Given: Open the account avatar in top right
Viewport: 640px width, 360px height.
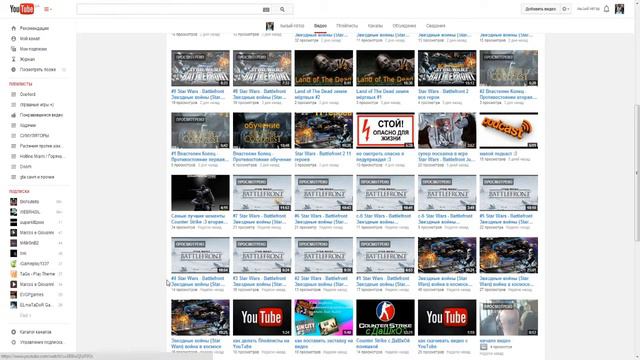Looking at the screenshot, I should (x=619, y=9).
